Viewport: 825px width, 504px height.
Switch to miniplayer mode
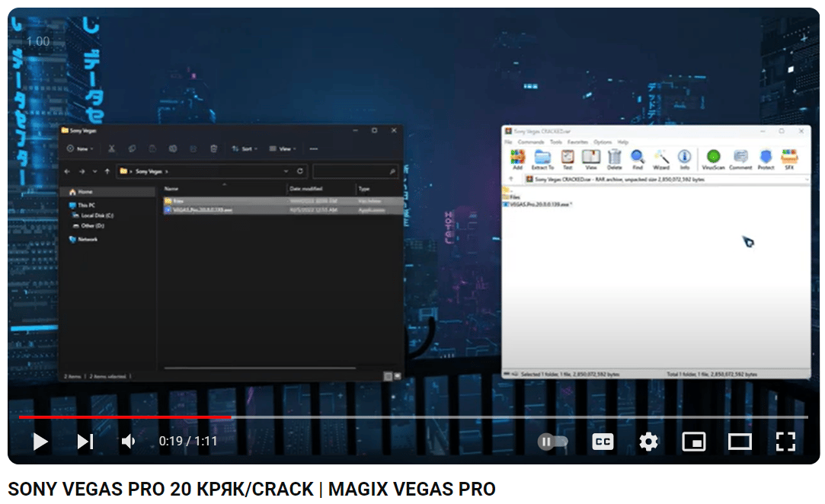693,442
